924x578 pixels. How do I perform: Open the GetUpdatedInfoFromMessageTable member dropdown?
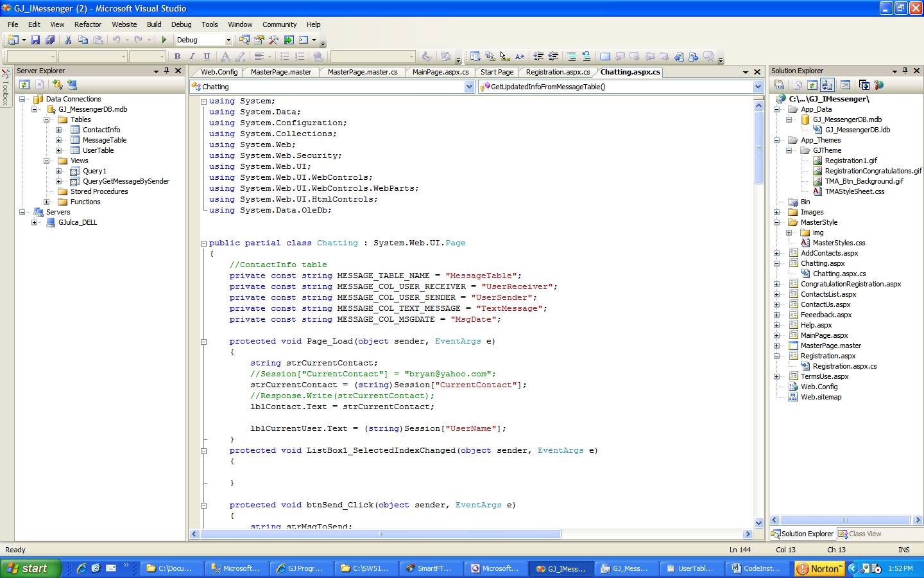757,87
